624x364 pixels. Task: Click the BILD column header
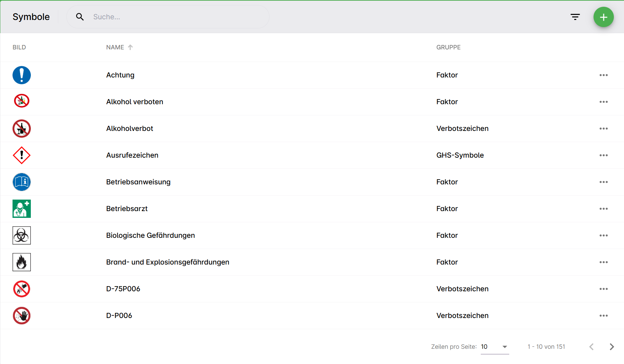click(19, 47)
